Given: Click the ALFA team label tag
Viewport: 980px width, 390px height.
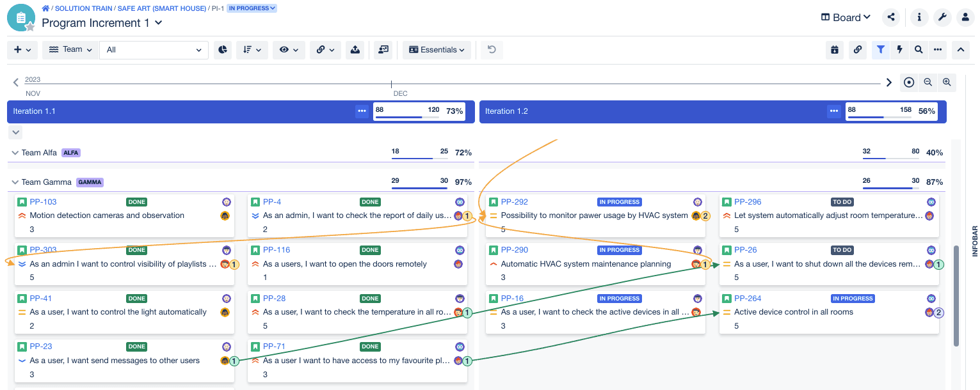Looking at the screenshot, I should click(71, 153).
